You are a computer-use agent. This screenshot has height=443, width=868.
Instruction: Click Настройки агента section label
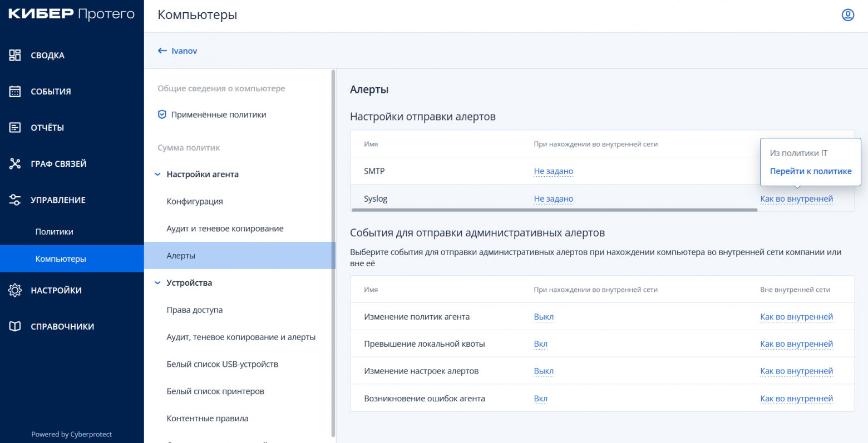tap(203, 175)
